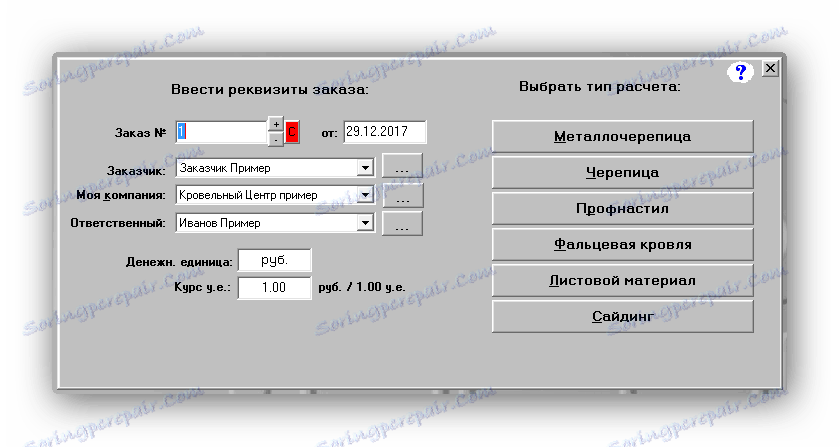Click the Денежн. единица field

[x=274, y=260]
